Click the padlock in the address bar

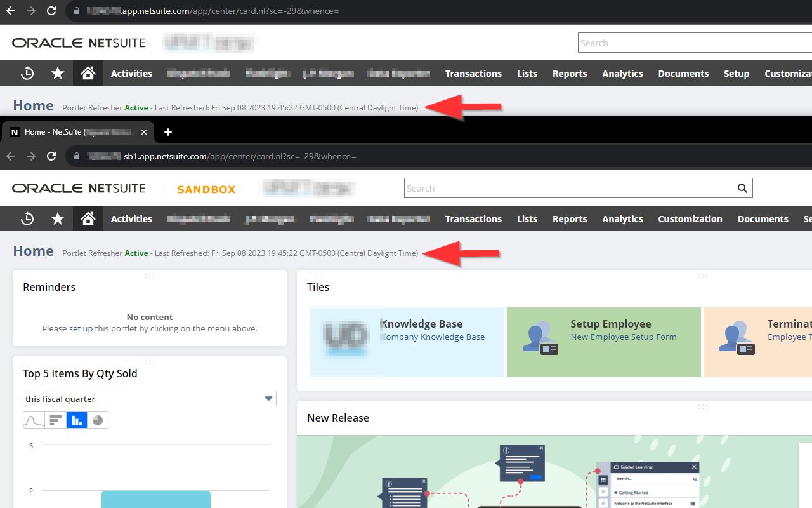click(x=76, y=157)
